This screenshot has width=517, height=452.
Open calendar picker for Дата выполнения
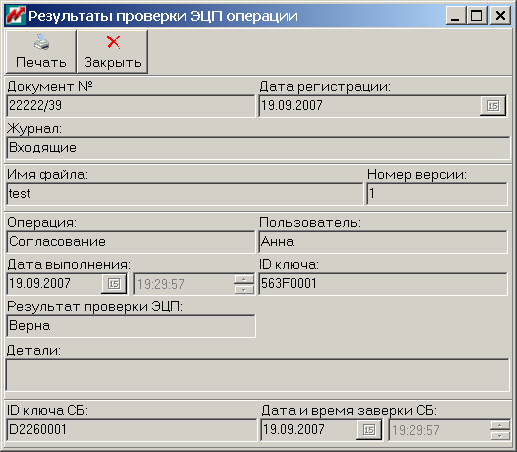click(114, 284)
